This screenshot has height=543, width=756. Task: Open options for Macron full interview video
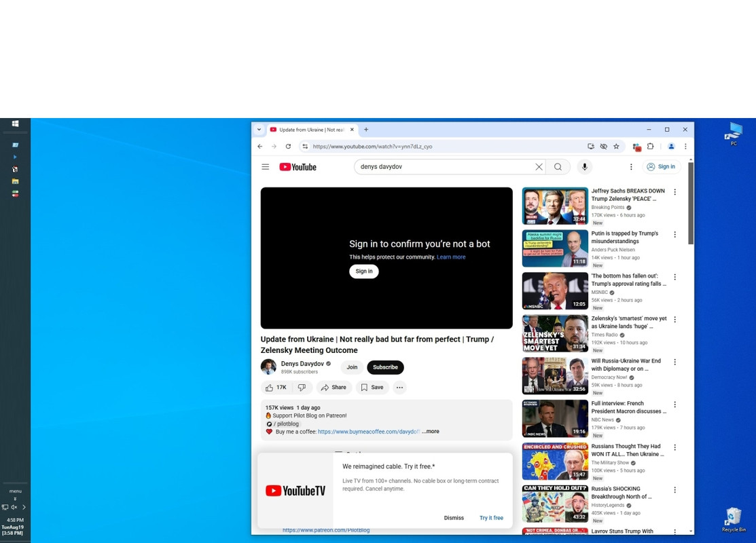(x=675, y=405)
